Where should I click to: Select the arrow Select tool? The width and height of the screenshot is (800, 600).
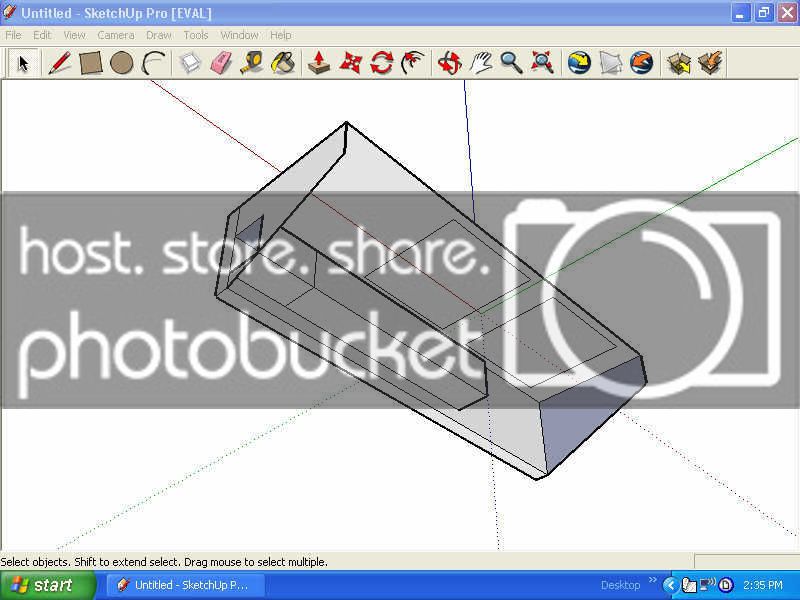23,63
